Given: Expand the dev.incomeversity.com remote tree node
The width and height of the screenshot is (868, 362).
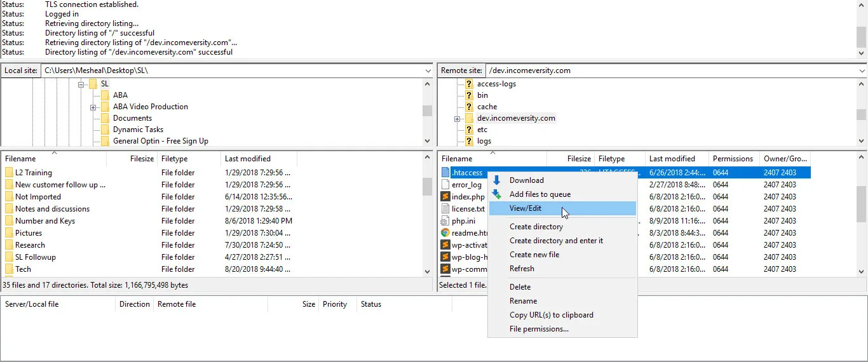Looking at the screenshot, I should 457,119.
